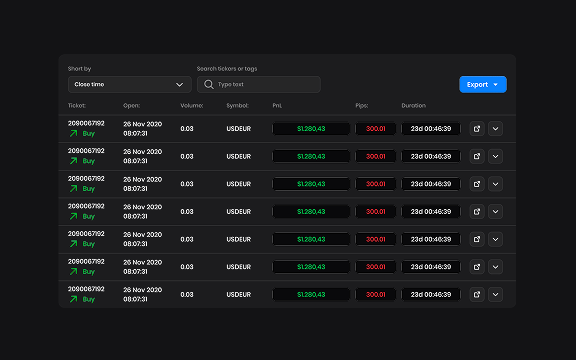Sort by the Duration column header
The width and height of the screenshot is (576, 360).
[x=414, y=105]
